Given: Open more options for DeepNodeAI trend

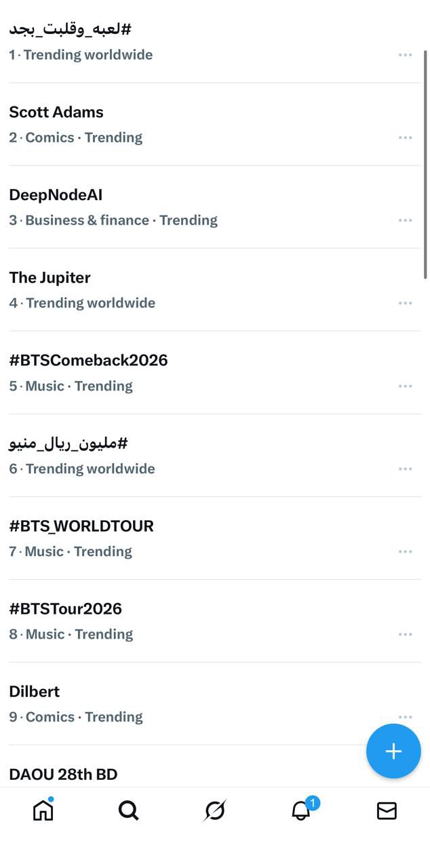Looking at the screenshot, I should tap(405, 220).
